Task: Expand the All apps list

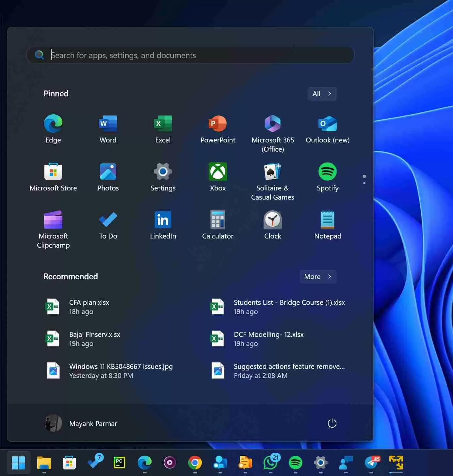Action: click(322, 94)
